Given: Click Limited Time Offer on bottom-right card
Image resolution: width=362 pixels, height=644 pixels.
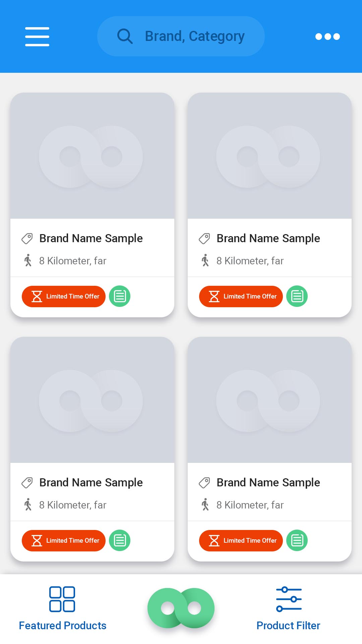Looking at the screenshot, I should (x=241, y=541).
